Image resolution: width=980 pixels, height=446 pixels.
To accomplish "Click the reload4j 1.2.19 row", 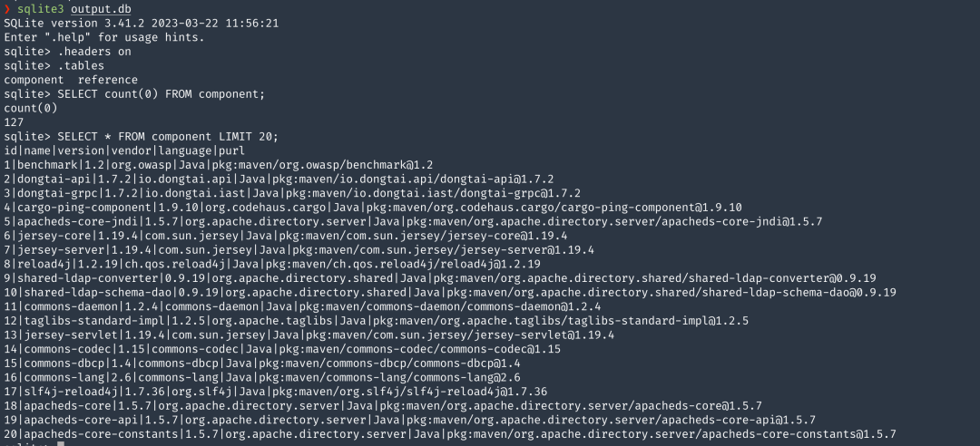I will pos(272,264).
